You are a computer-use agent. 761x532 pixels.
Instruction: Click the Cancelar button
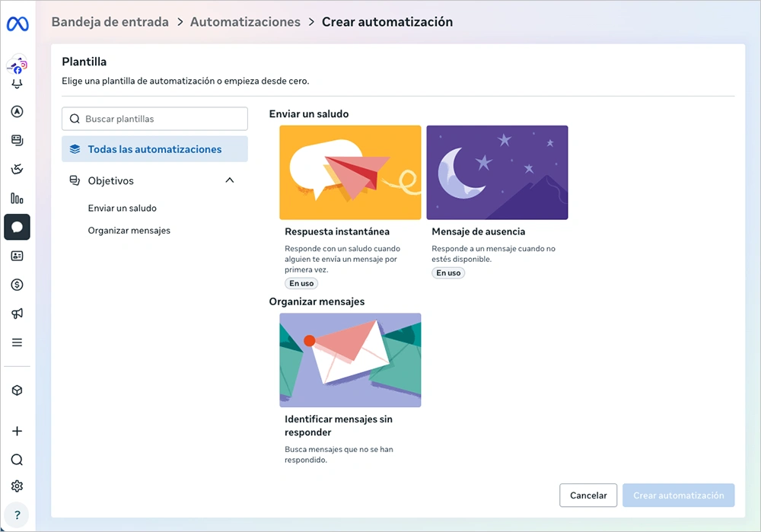click(587, 495)
